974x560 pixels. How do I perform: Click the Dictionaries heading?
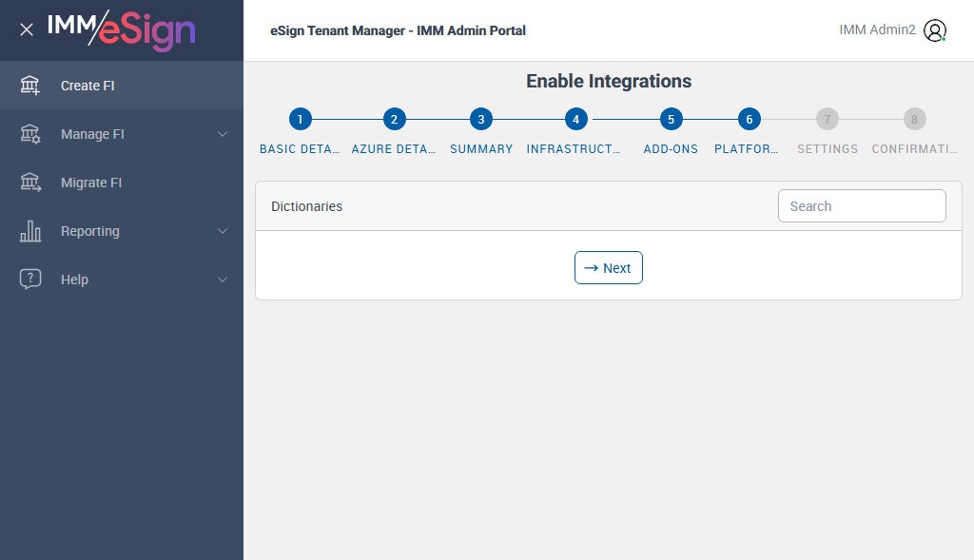pyautogui.click(x=307, y=206)
